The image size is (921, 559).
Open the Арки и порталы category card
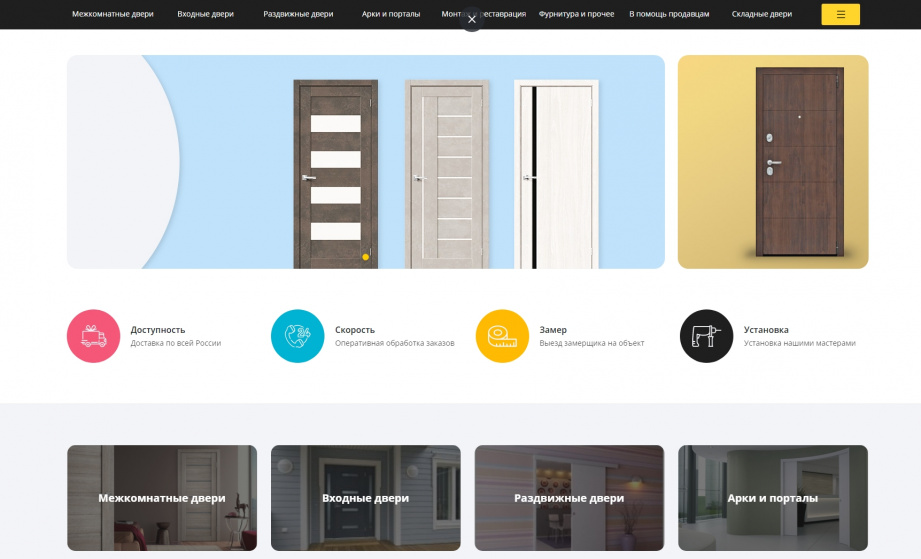pyautogui.click(x=773, y=498)
